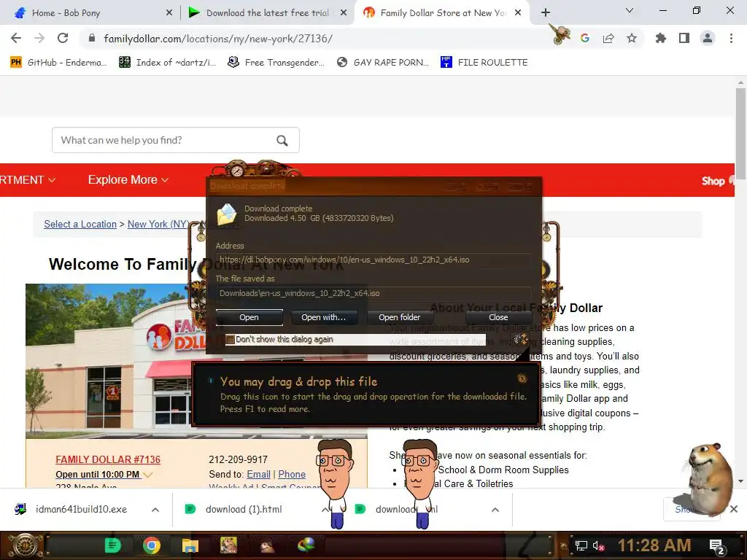This screenshot has height=560, width=747.
Task: Check Don't show this dialog again
Action: tap(231, 340)
